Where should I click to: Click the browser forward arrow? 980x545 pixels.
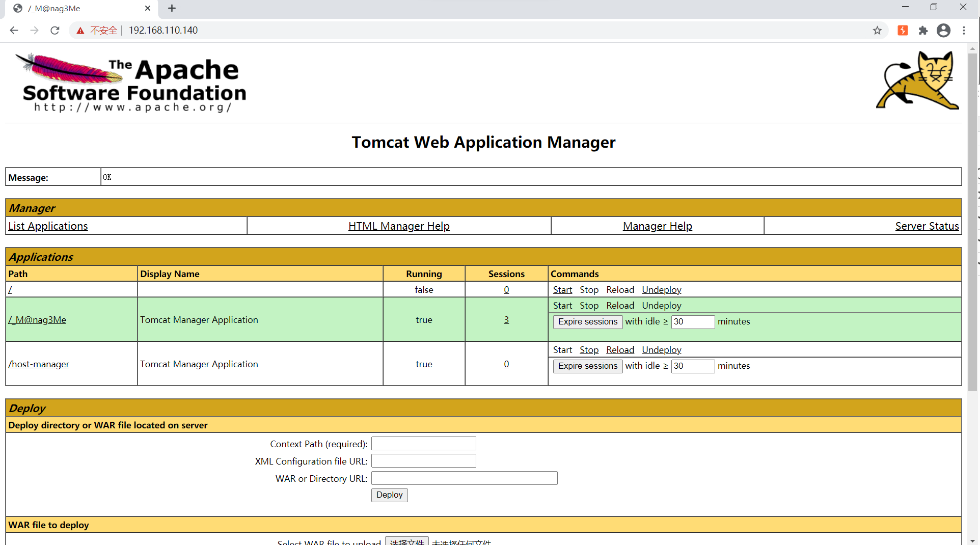click(34, 31)
